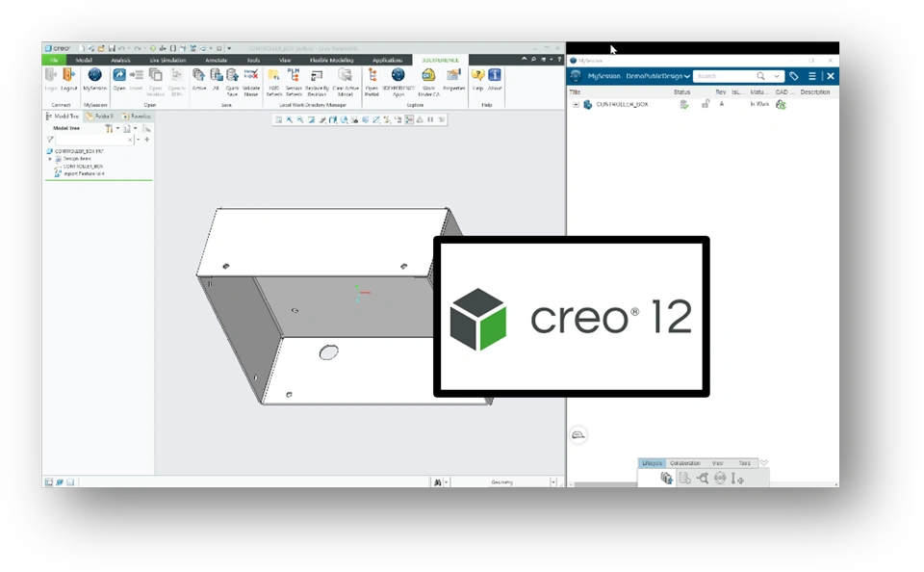The image size is (924, 572).
Task: Select the Tools tab in action bar
Action: [x=744, y=463]
